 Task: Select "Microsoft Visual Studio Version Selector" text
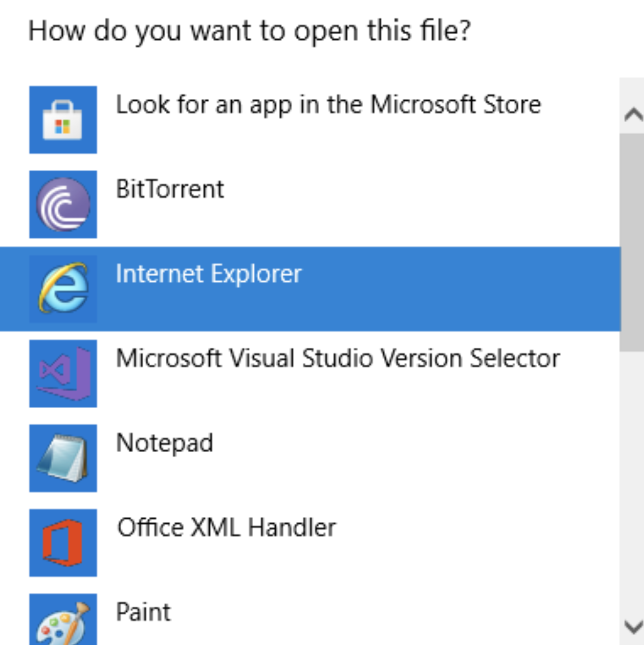pos(338,359)
